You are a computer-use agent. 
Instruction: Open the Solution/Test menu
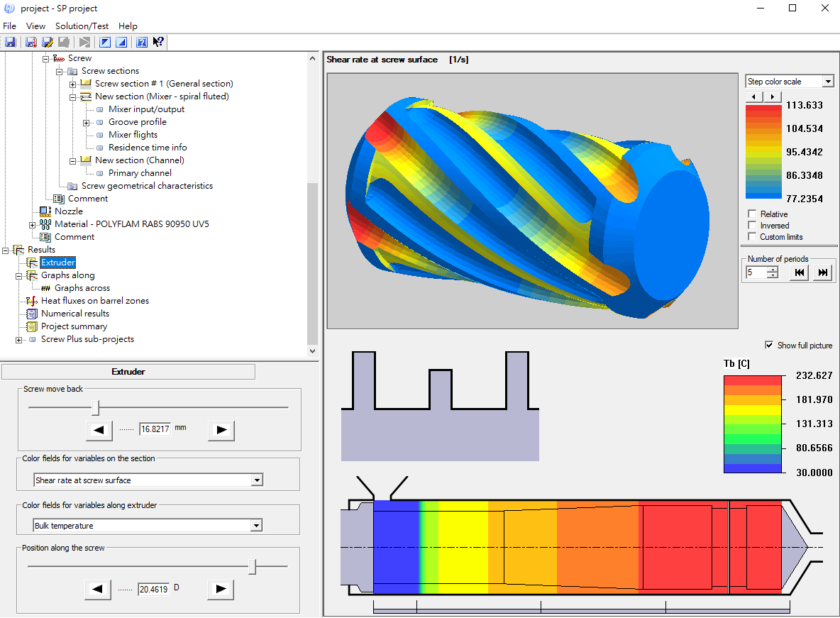[82, 26]
